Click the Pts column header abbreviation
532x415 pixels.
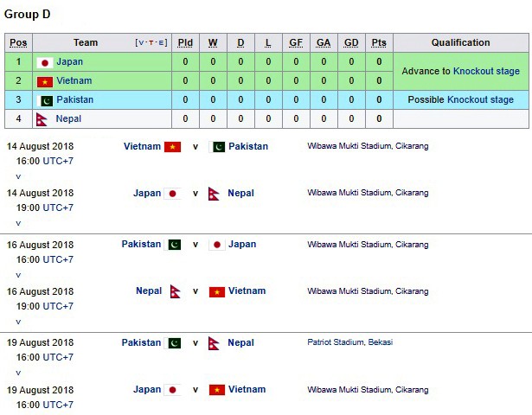379,42
